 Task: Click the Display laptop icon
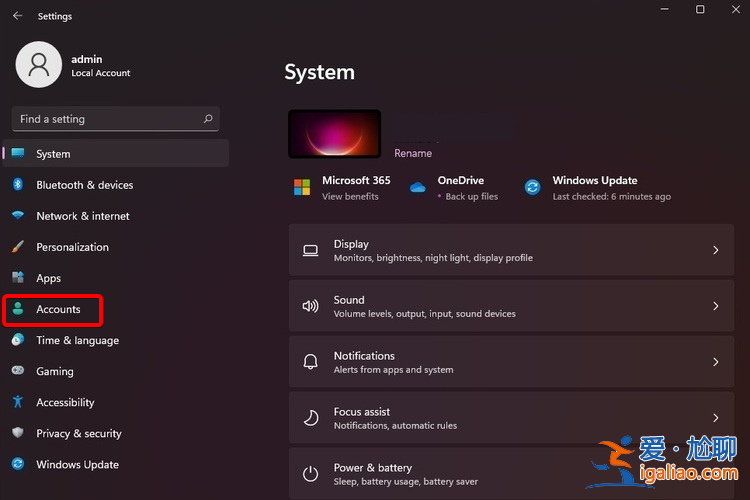pos(310,250)
